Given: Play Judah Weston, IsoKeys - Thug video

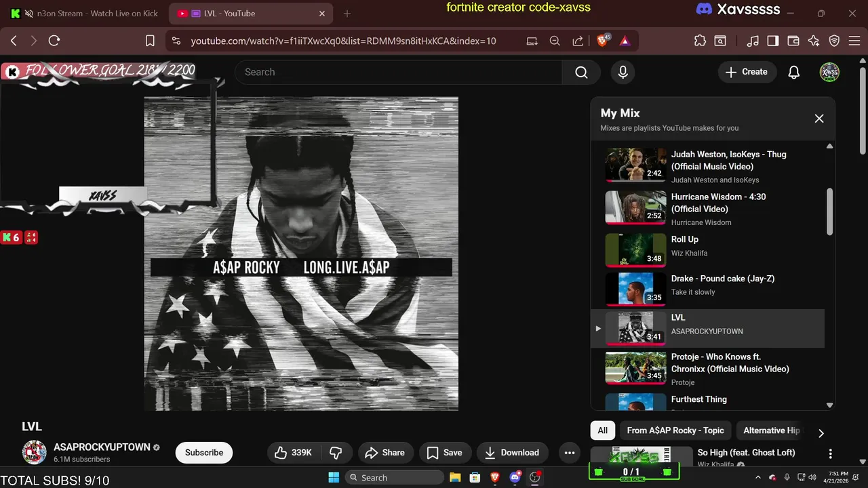Looking at the screenshot, I should pyautogui.click(x=707, y=165).
